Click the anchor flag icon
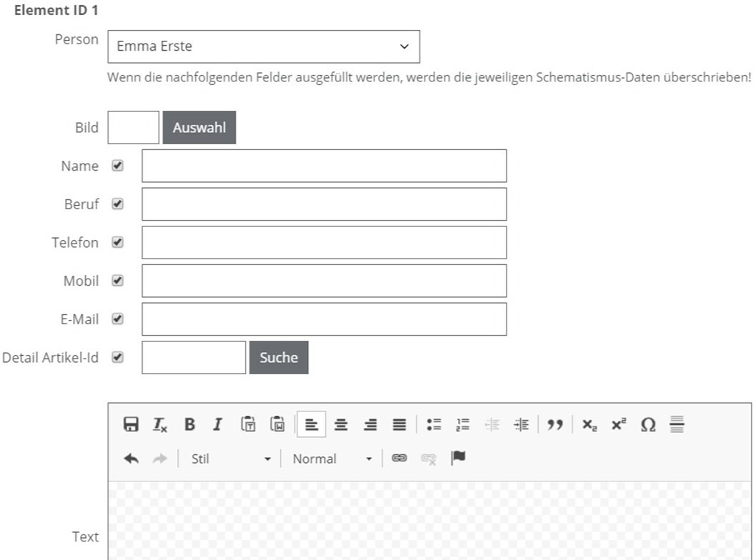This screenshot has width=756, height=560. click(458, 458)
